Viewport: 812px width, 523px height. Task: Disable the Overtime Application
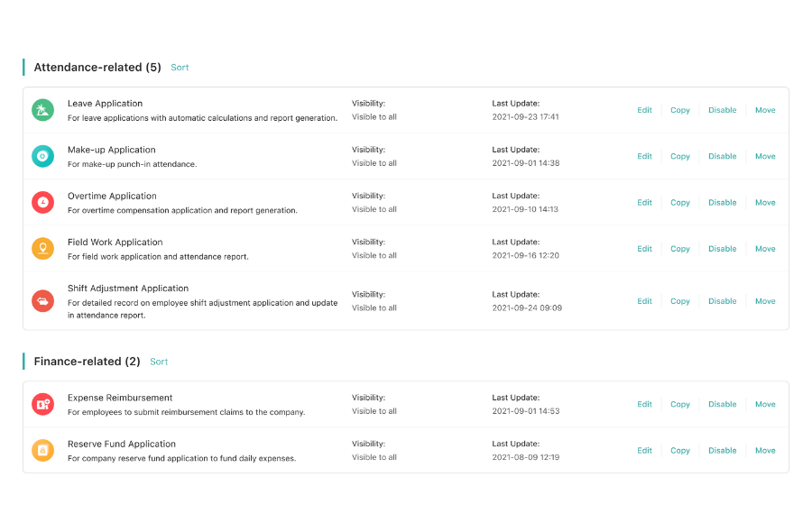pos(723,203)
